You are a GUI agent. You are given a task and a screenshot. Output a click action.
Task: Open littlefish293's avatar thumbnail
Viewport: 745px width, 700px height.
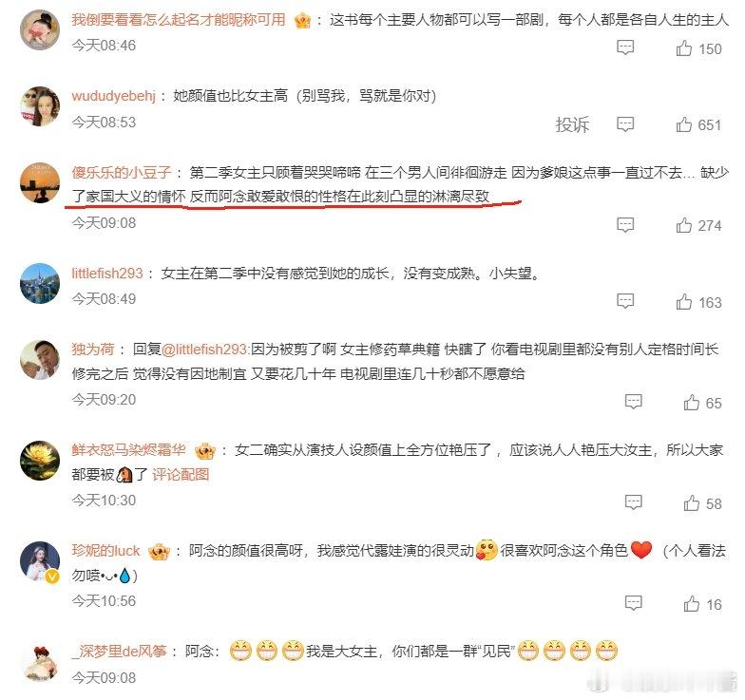[x=40, y=283]
